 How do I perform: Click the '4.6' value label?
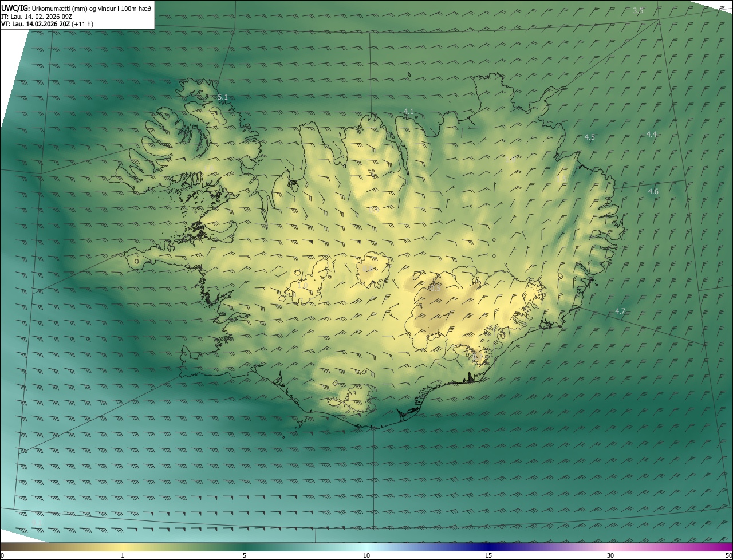653,191
